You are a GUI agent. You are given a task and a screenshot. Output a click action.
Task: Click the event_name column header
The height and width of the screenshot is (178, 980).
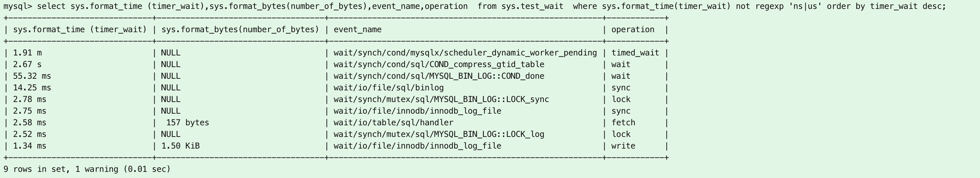pos(357,30)
